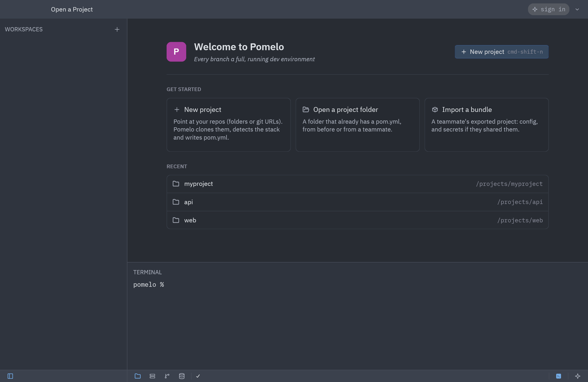Viewport: 588px width, 382px height.
Task: Open recent project myproject
Action: pyautogui.click(x=357, y=184)
